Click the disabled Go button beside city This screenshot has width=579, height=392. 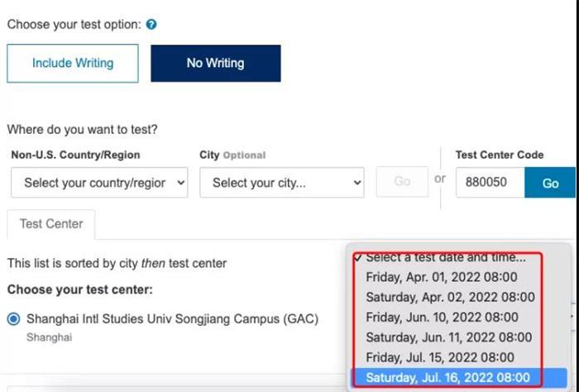click(402, 181)
